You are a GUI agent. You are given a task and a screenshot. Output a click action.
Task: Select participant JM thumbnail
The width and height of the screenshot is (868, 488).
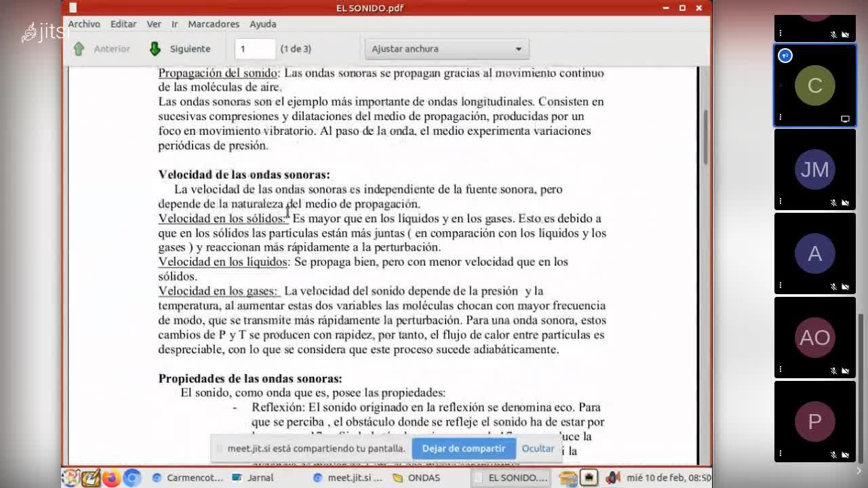(814, 169)
